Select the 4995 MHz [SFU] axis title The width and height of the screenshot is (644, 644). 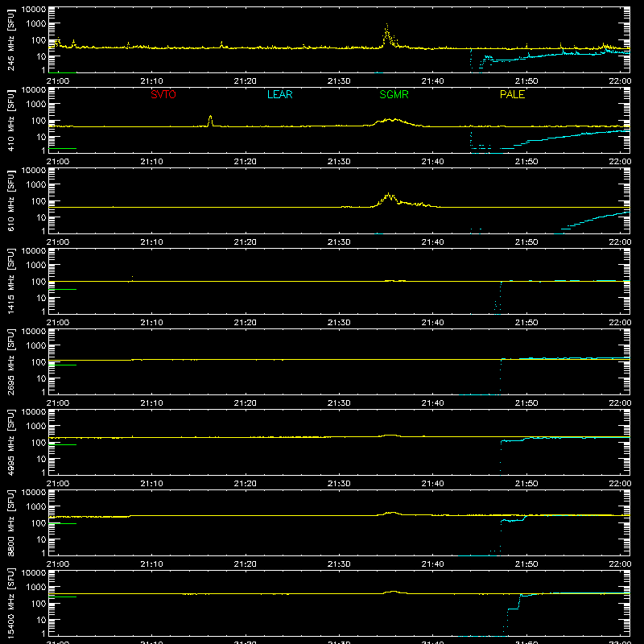coord(11,442)
